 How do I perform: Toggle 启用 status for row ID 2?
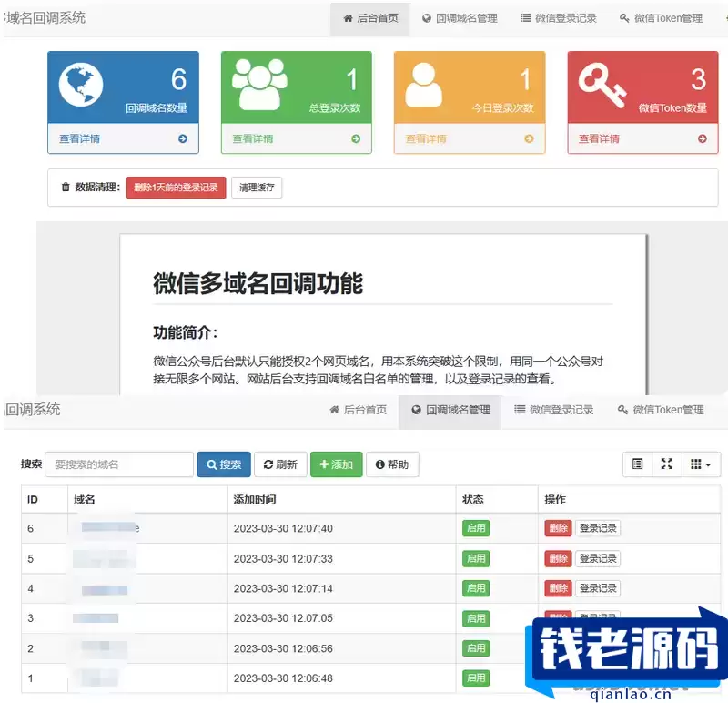(x=476, y=648)
